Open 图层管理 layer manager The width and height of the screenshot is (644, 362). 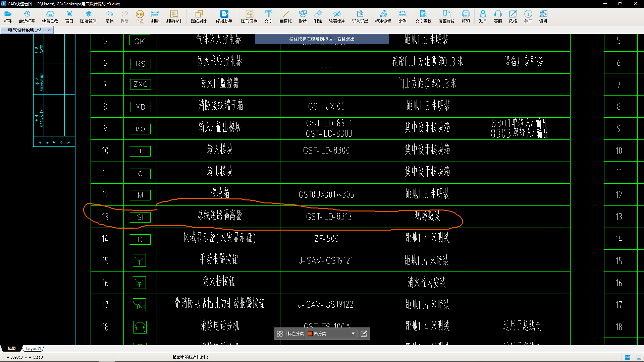click(88, 16)
